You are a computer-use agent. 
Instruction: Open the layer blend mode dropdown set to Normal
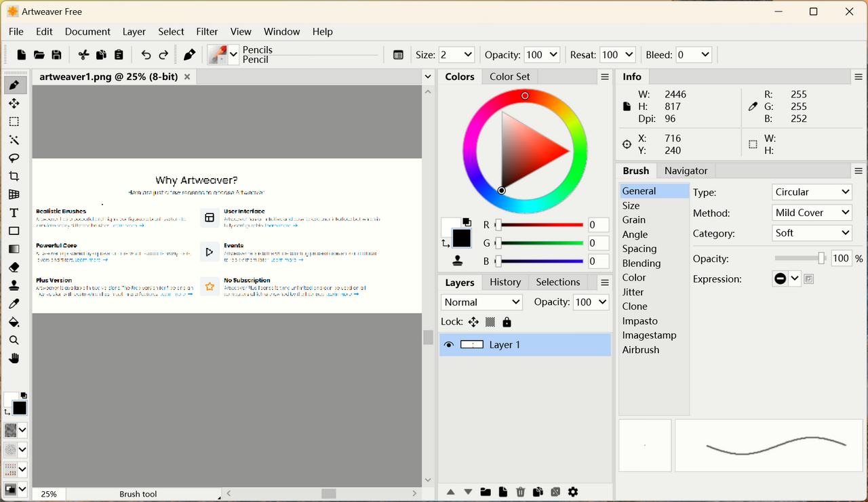coord(481,301)
